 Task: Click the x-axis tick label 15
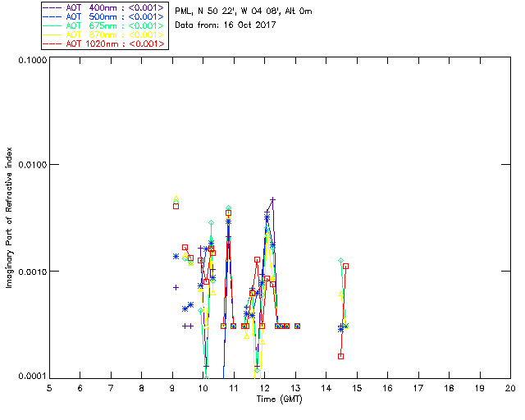pyautogui.click(x=357, y=388)
